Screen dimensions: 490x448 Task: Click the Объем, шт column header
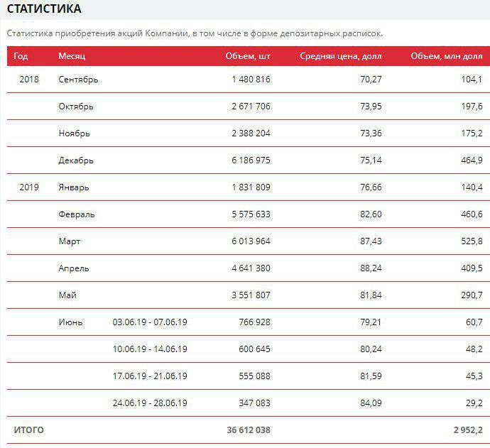point(248,56)
